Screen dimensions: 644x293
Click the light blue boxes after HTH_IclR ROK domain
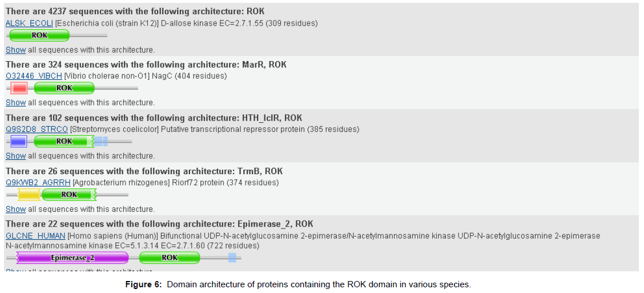coord(101,142)
